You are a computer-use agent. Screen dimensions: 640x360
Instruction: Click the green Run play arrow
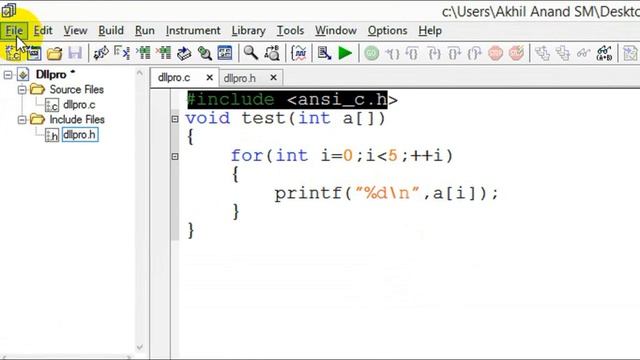(x=345, y=53)
